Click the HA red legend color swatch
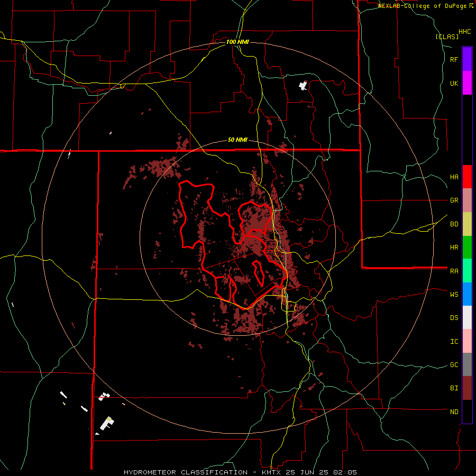The width and height of the screenshot is (476, 476). [467, 177]
